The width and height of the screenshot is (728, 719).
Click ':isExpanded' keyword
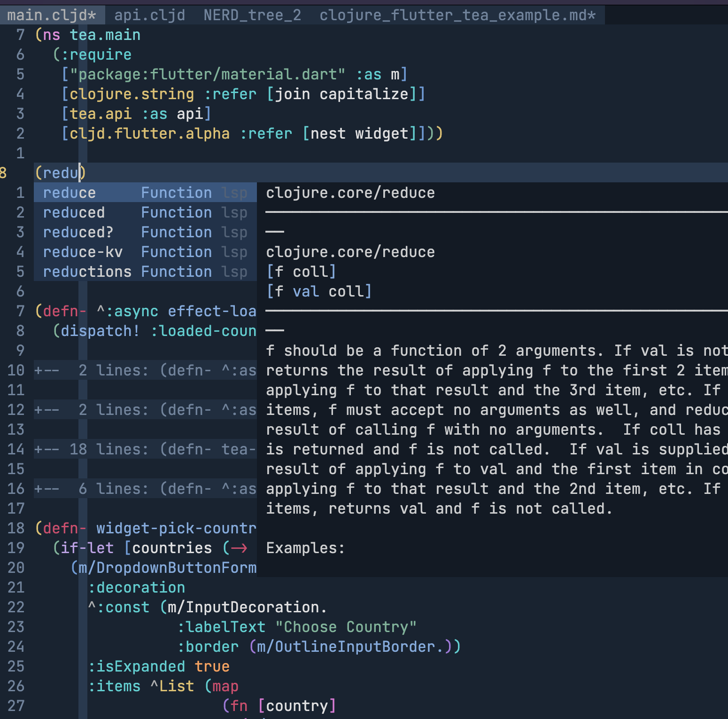[x=137, y=666]
